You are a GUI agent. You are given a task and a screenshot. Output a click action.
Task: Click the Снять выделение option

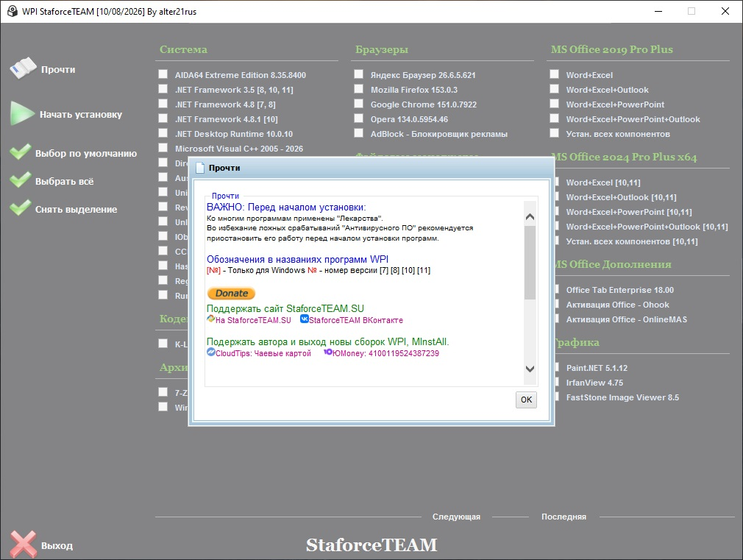(76, 209)
